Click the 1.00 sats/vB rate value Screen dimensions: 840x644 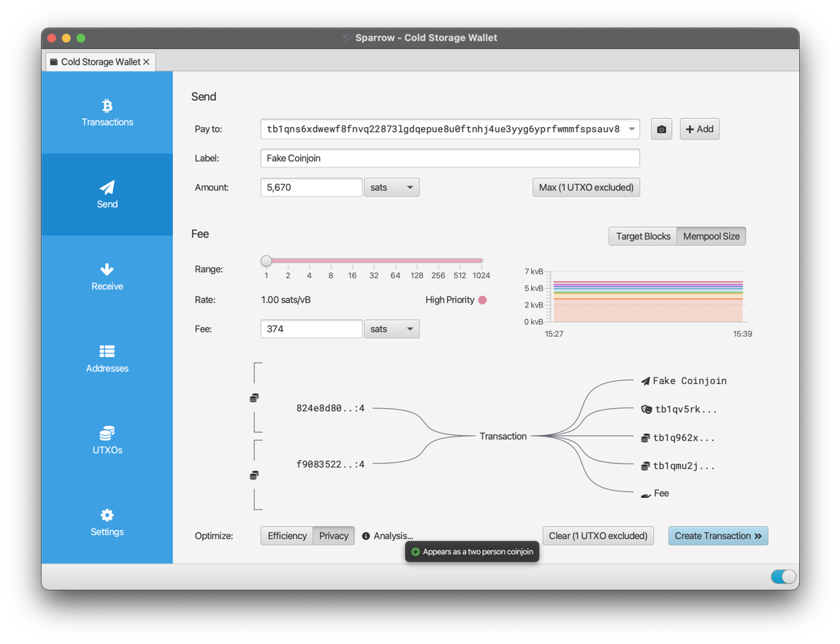(286, 300)
